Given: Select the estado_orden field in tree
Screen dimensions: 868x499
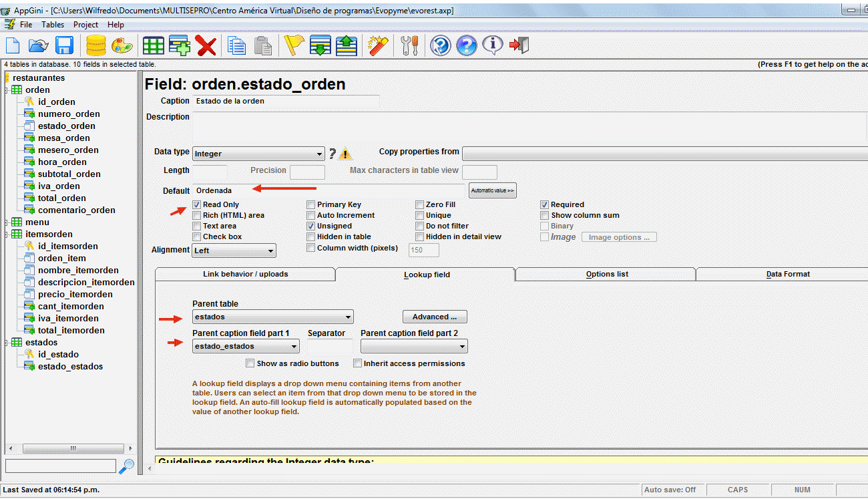Looking at the screenshot, I should pyautogui.click(x=66, y=126).
